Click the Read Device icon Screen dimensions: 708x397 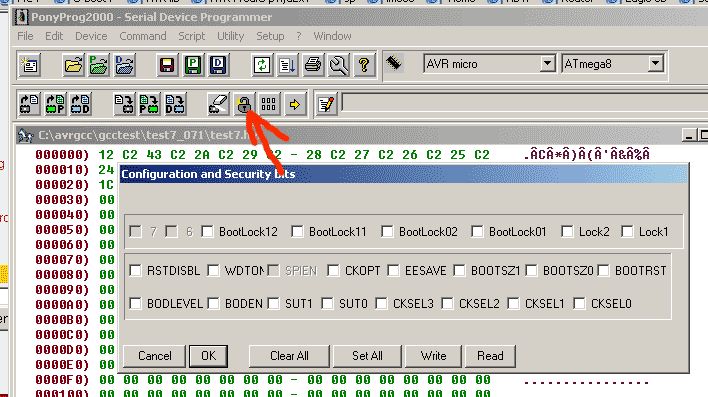(29, 104)
